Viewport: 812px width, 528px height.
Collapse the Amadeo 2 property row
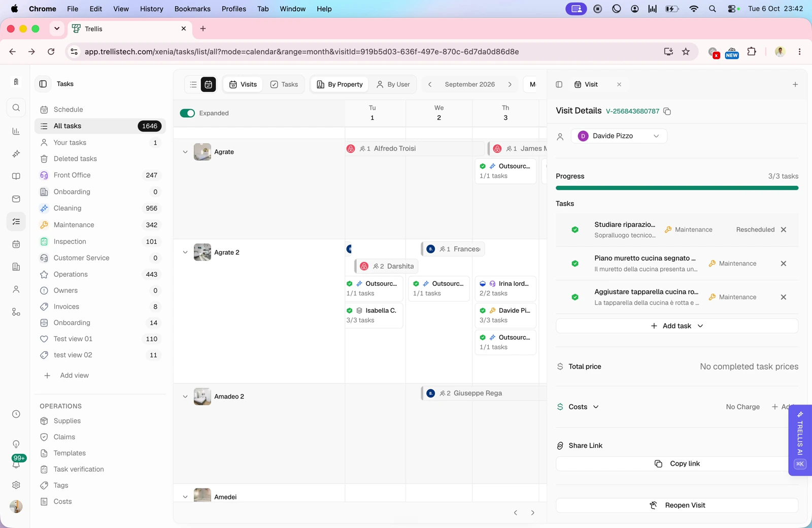click(x=185, y=397)
